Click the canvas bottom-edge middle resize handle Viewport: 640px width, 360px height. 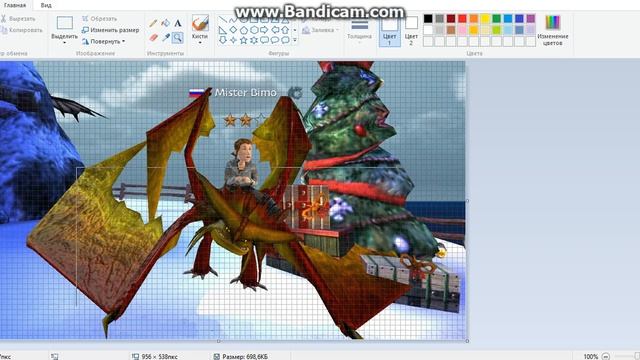coord(219,341)
